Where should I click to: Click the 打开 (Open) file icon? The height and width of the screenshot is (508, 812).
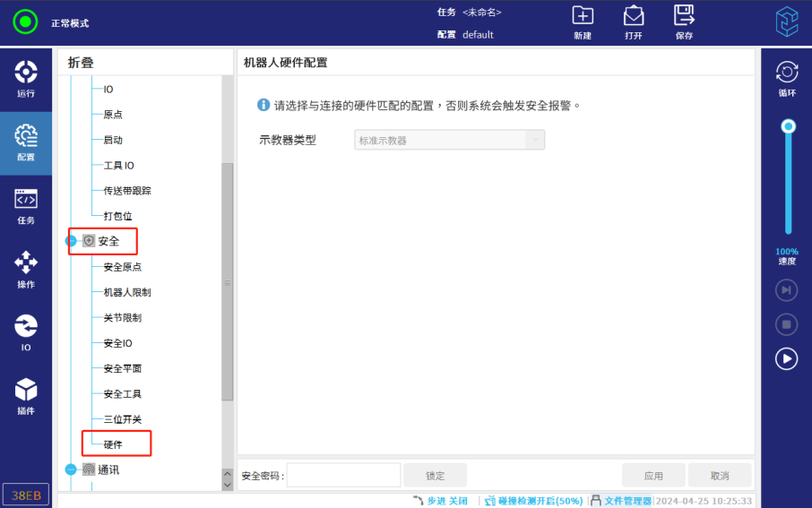tap(634, 22)
